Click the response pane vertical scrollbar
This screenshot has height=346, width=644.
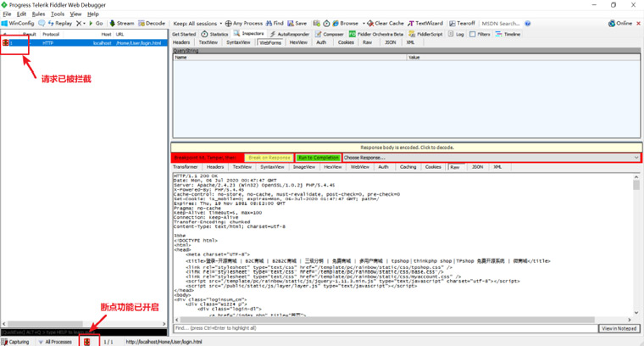(636, 244)
